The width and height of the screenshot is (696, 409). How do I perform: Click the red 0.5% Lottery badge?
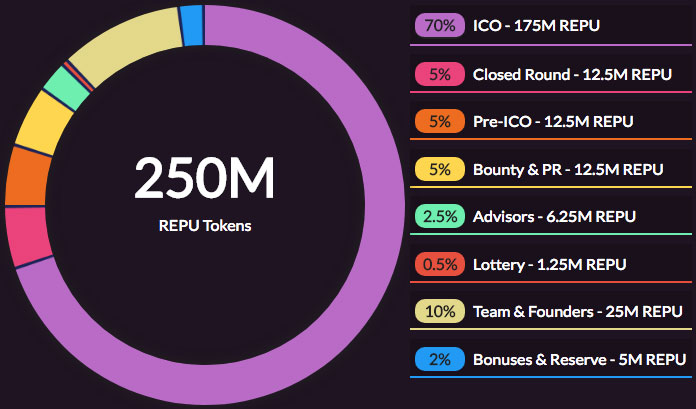438,265
